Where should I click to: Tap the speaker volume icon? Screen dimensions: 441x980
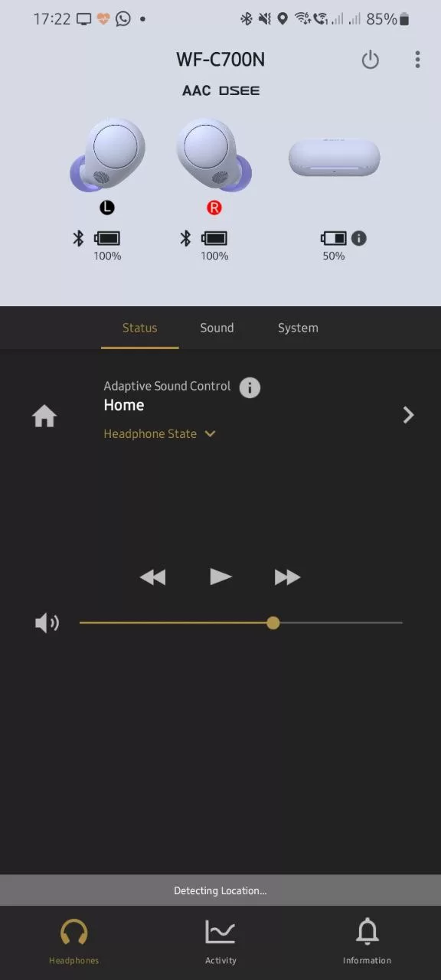click(47, 623)
